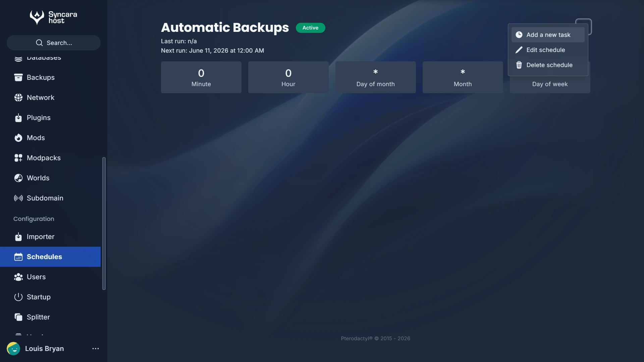The image size is (644, 362).
Task: Click the Worlds globe icon
Action: tap(18, 178)
